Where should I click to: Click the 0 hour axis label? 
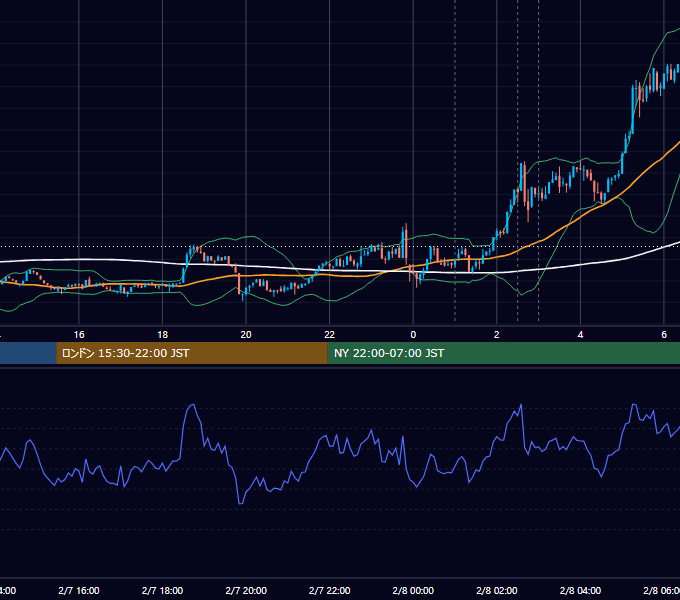pyautogui.click(x=413, y=334)
